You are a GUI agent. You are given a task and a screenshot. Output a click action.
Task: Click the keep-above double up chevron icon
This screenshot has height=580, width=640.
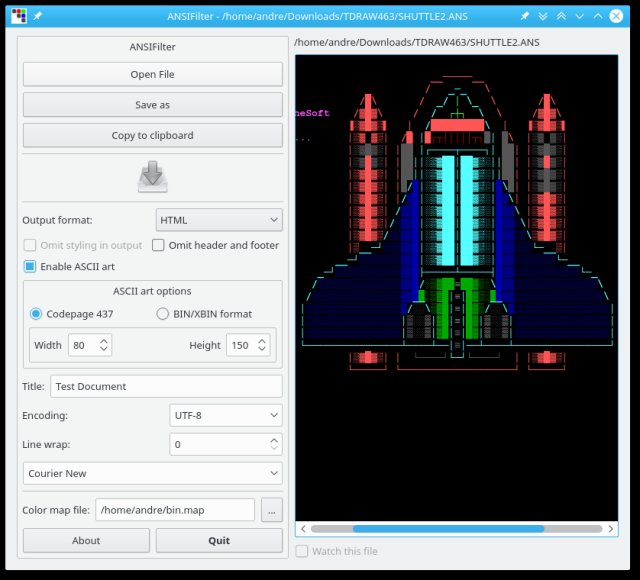click(x=562, y=16)
